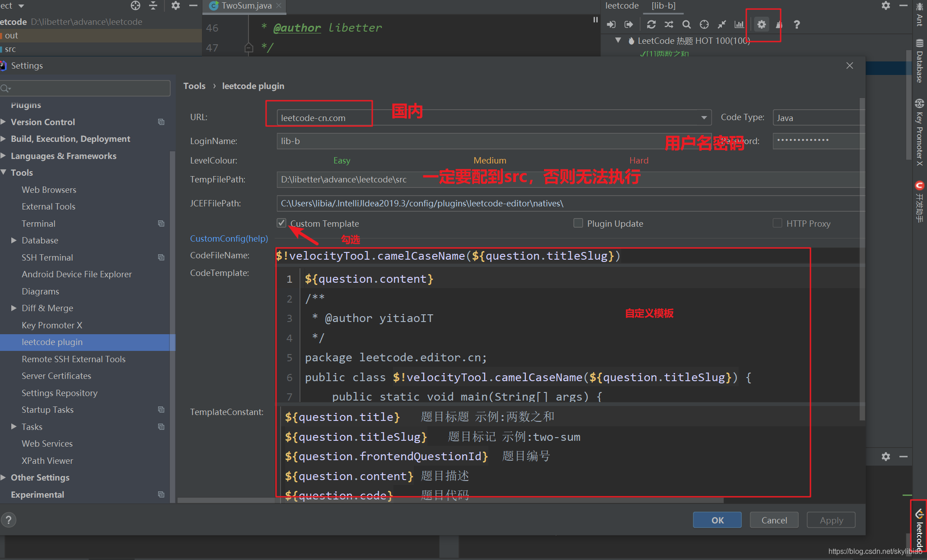The image size is (927, 560).
Task: Click the locate current question icon
Action: pos(704,24)
